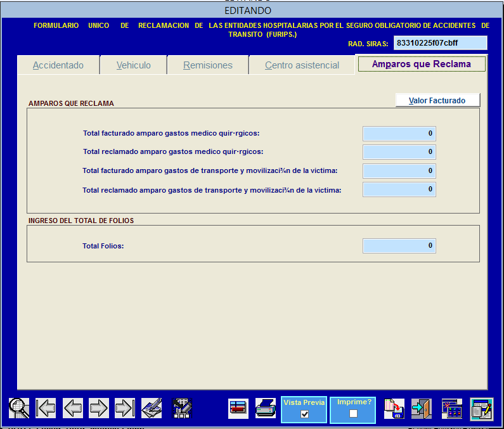Open the Vehiculo tab
Image resolution: width=504 pixels, height=429 pixels.
(x=133, y=65)
